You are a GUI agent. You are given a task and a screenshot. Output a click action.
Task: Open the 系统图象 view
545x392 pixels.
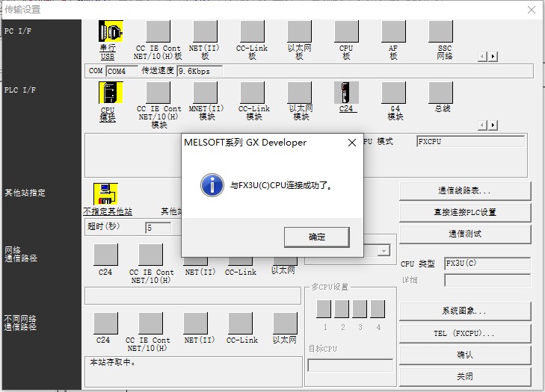465,311
